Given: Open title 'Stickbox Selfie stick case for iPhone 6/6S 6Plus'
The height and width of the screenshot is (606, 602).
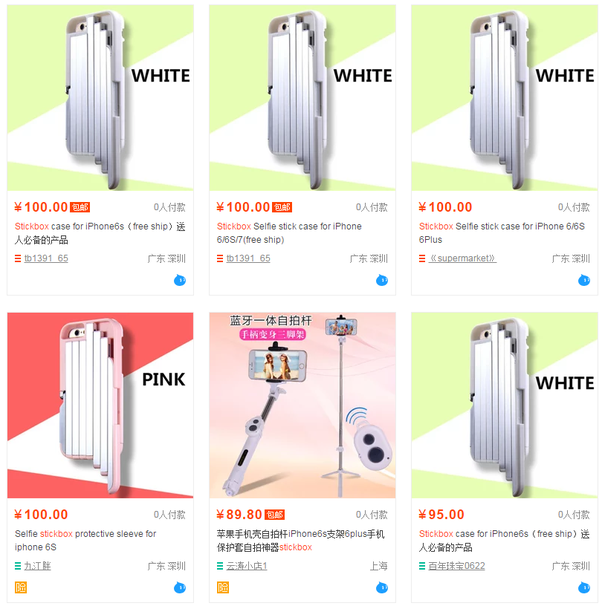Looking at the screenshot, I should [x=502, y=233].
